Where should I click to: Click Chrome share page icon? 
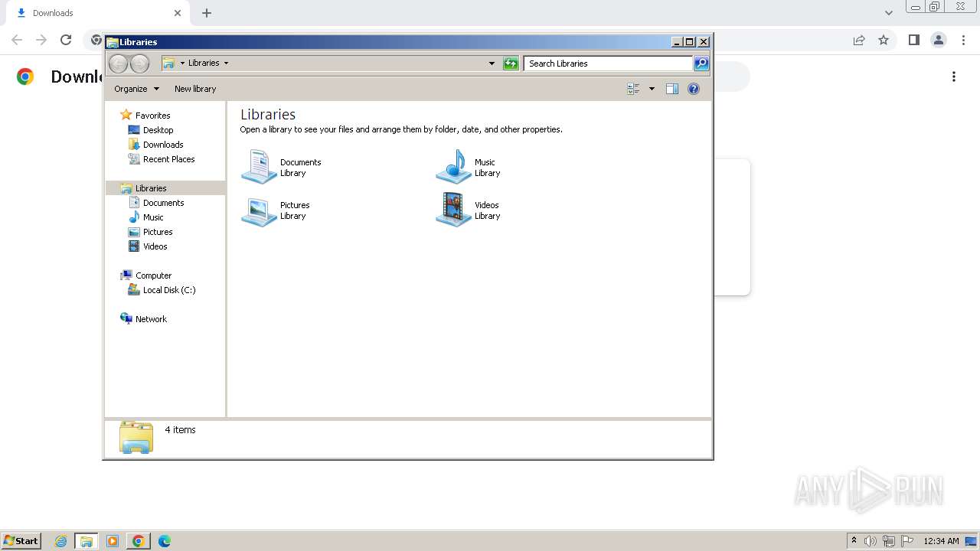[x=859, y=40]
